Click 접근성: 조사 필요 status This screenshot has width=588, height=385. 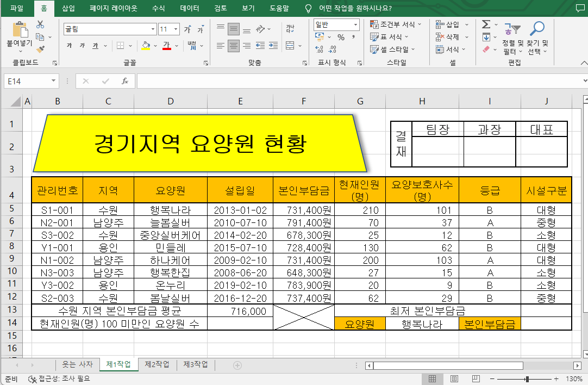60,378
